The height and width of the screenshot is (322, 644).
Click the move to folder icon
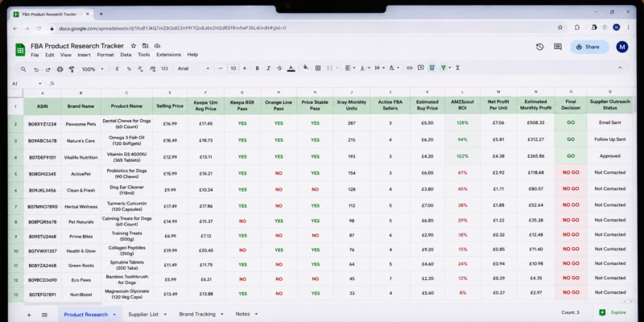click(x=146, y=46)
